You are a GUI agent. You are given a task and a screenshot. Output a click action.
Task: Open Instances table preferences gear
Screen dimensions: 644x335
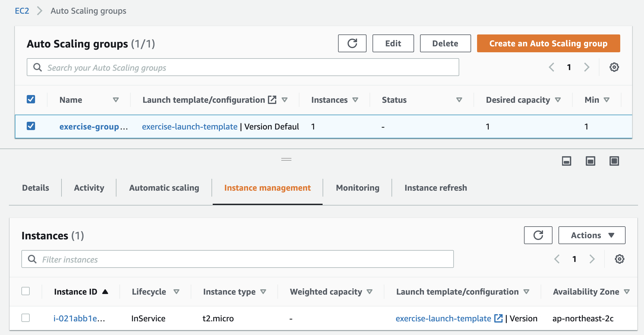619,259
